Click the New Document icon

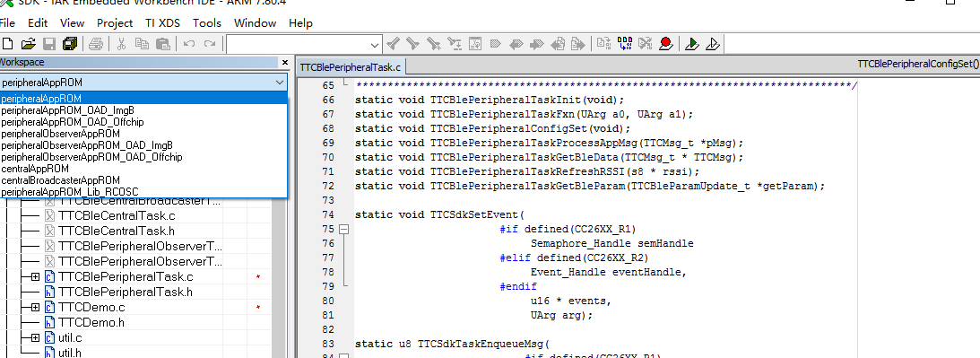(x=7, y=44)
